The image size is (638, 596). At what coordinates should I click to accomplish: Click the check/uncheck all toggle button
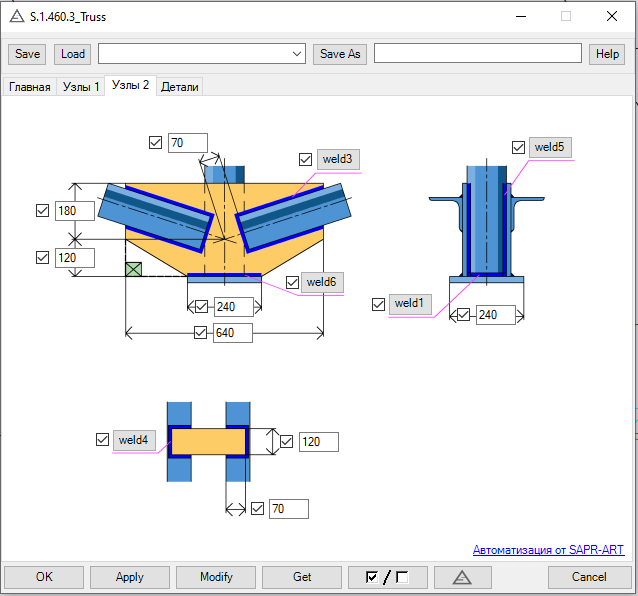click(x=387, y=577)
